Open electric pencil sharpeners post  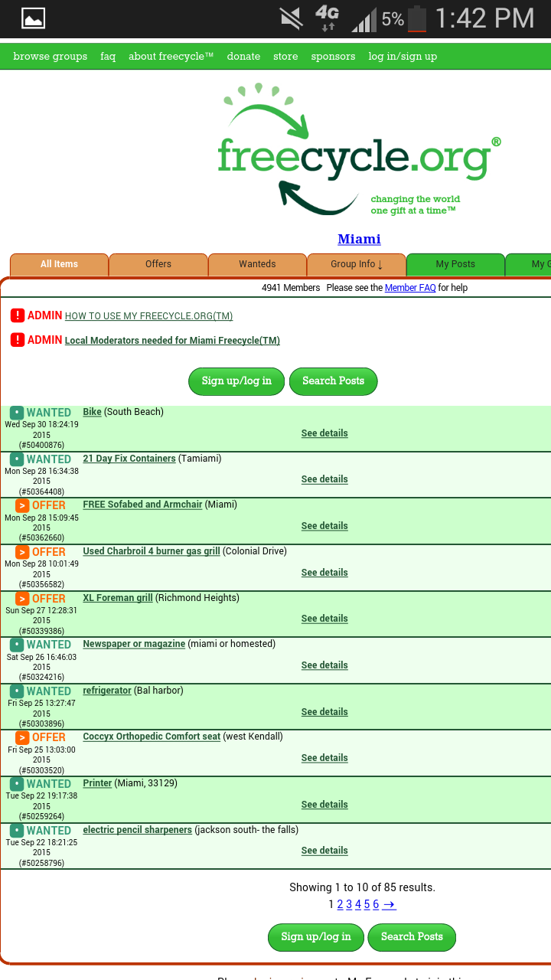tap(137, 830)
